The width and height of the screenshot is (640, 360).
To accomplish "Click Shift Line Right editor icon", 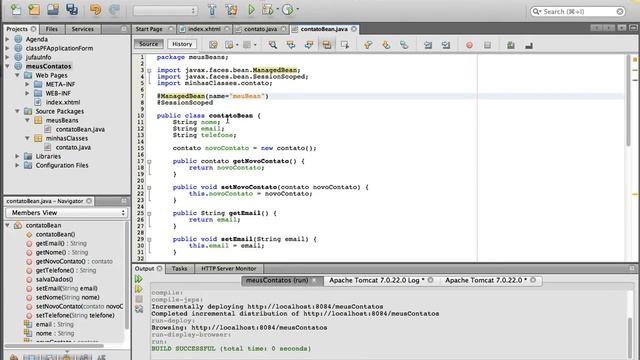I will (446, 45).
